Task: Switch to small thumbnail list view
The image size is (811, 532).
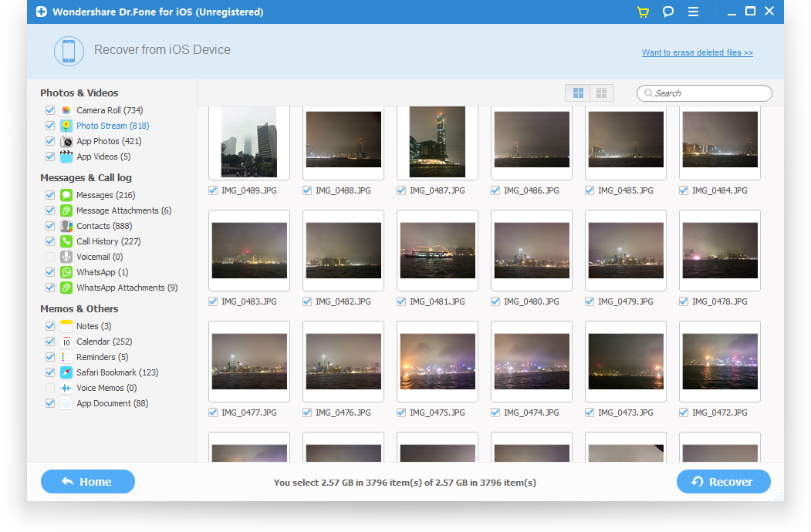Action: point(601,93)
